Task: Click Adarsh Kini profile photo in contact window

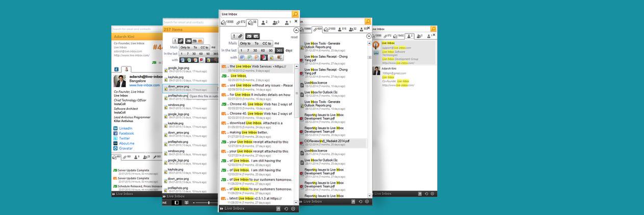Action: (120, 82)
